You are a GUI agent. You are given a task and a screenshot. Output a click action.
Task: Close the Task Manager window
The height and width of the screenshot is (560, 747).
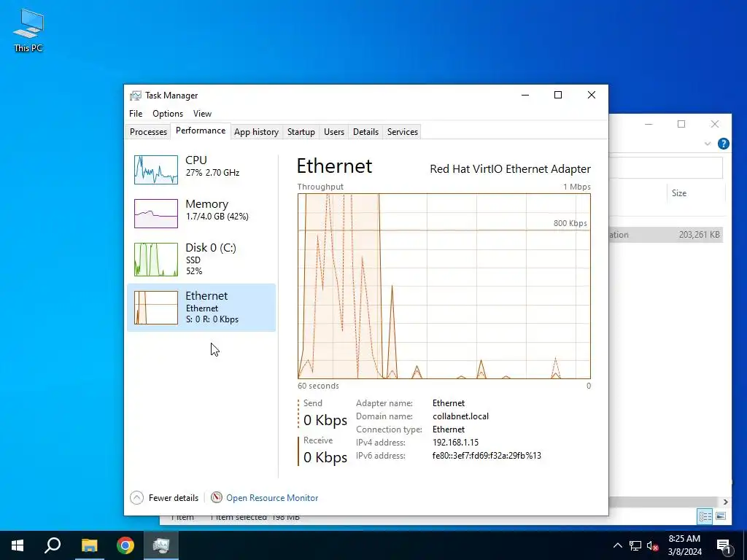[591, 95]
